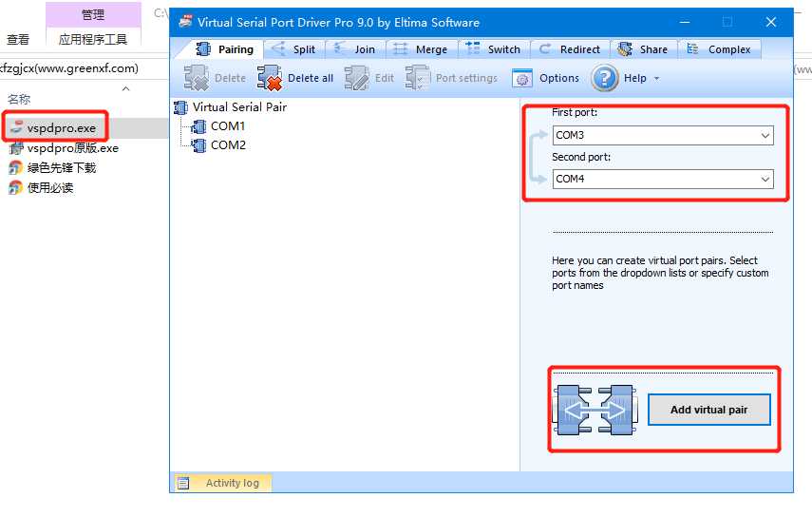This screenshot has height=517, width=812.
Task: Open Options via its gear icon
Action: click(522, 79)
